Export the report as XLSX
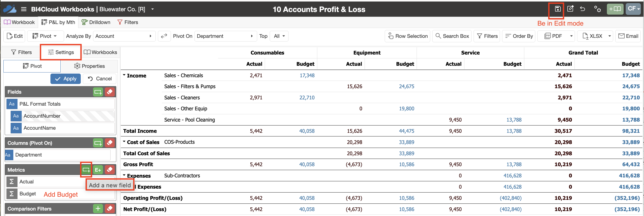This screenshot has height=216, width=644. 592,36
